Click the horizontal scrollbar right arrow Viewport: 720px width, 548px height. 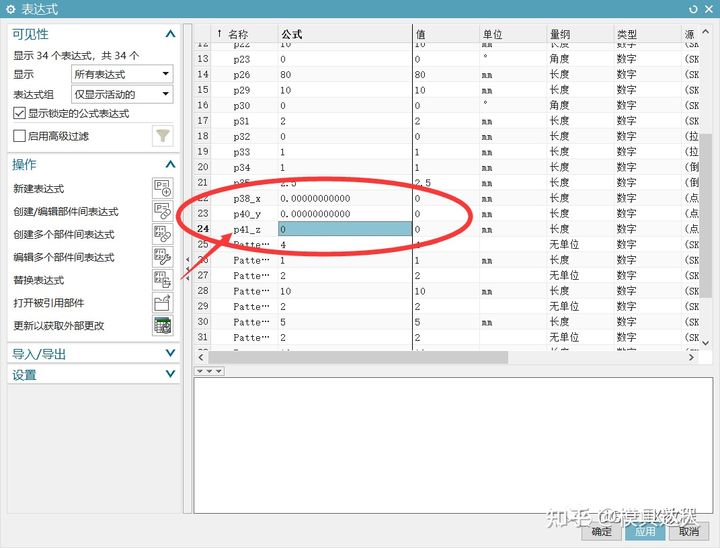pyautogui.click(x=691, y=357)
